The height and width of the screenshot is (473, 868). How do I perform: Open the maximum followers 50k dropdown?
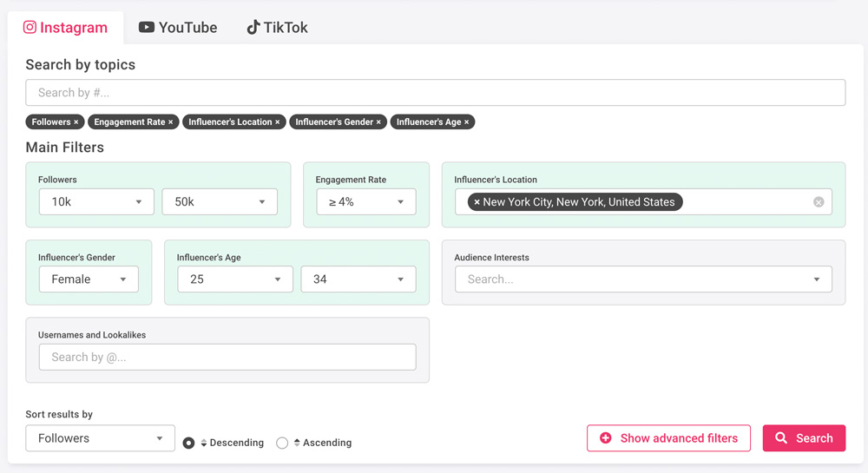point(220,202)
